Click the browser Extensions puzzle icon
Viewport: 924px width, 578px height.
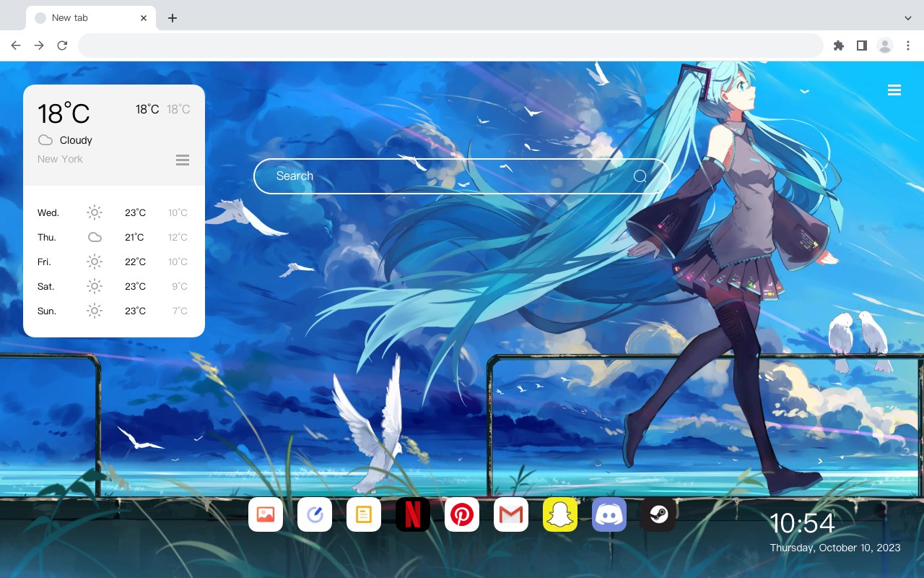(838, 46)
